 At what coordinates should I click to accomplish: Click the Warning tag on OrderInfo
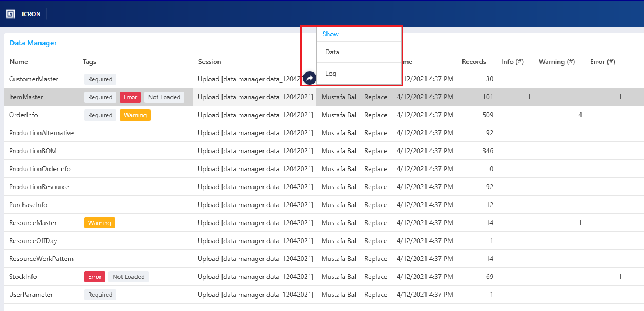(135, 115)
